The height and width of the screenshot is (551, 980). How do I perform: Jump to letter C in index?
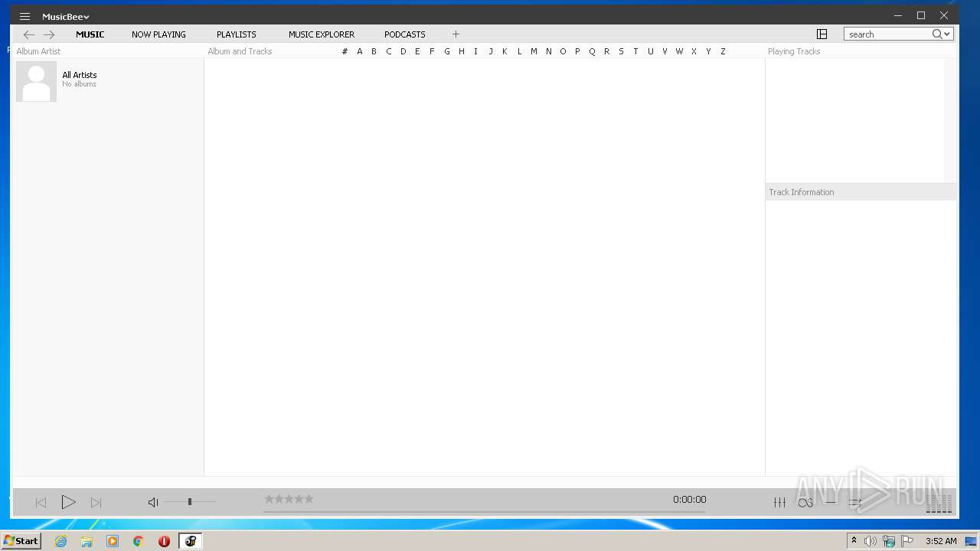[388, 51]
